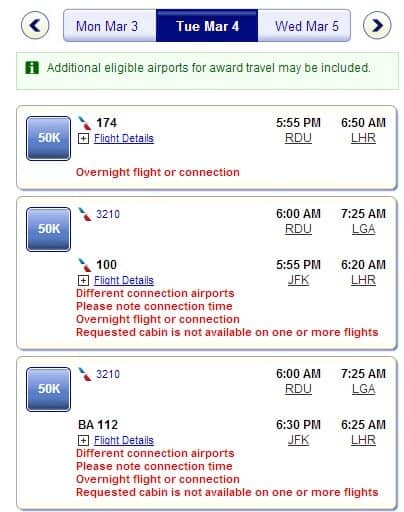404x512 pixels.
Task: Click LGA airport link in second itinerary
Action: pyautogui.click(x=364, y=229)
